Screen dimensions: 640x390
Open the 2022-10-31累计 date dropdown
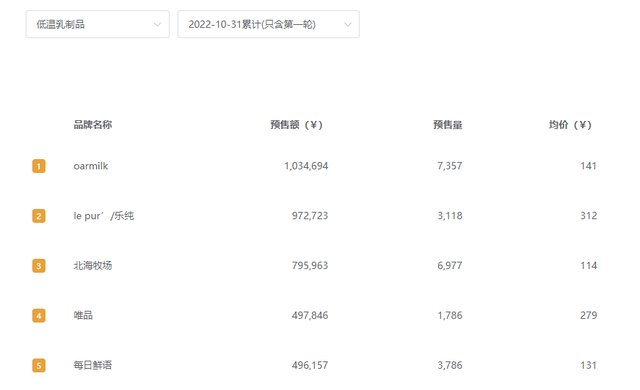click(269, 24)
